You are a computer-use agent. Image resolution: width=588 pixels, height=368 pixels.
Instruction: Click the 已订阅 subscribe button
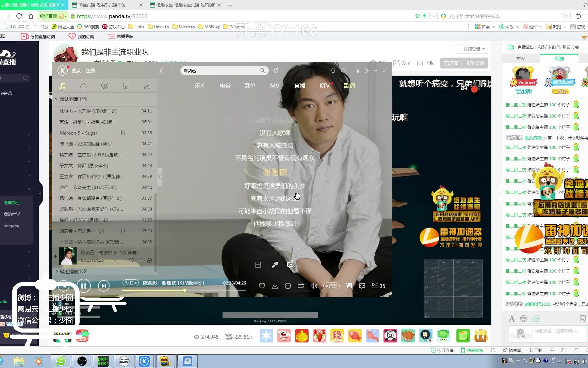pyautogui.click(x=451, y=63)
